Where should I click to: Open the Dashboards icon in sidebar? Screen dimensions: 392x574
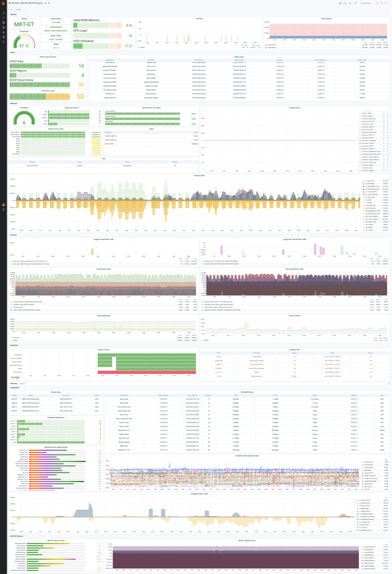(x=4, y=23)
